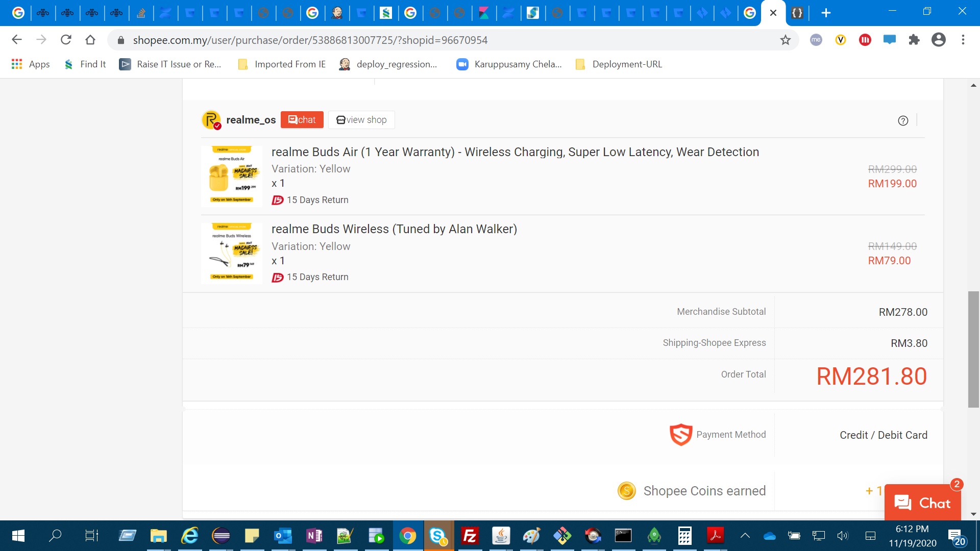
Task: Click the red circular extension icon
Action: [865, 40]
